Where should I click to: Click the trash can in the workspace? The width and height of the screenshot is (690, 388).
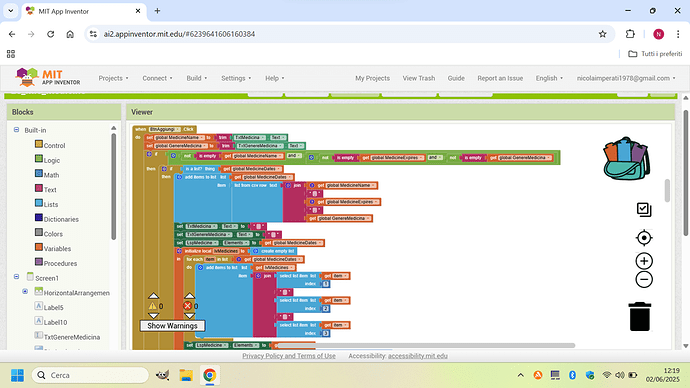tap(640, 316)
